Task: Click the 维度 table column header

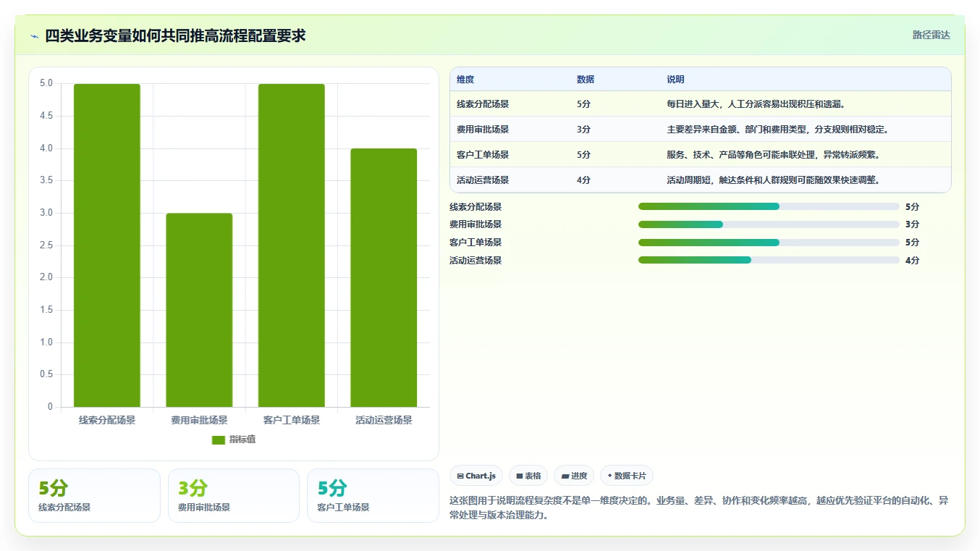Action: pos(465,80)
